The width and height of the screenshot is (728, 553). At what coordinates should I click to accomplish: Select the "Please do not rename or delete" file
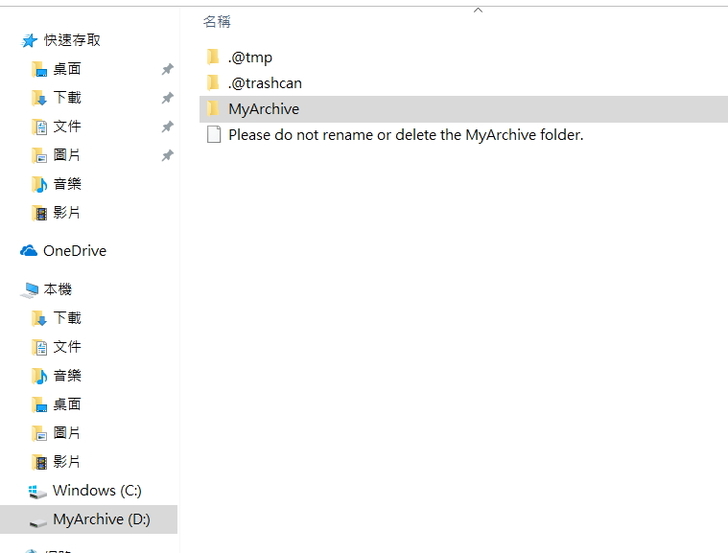coord(405,135)
